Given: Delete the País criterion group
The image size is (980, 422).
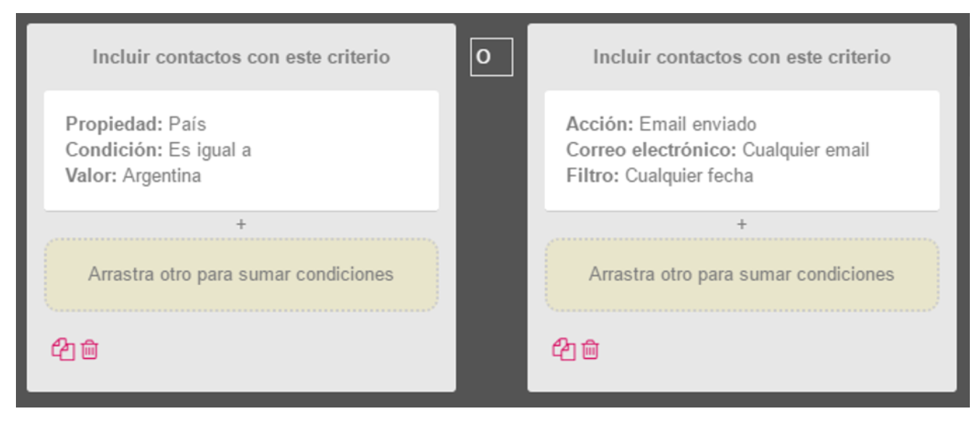Looking at the screenshot, I should click(89, 350).
